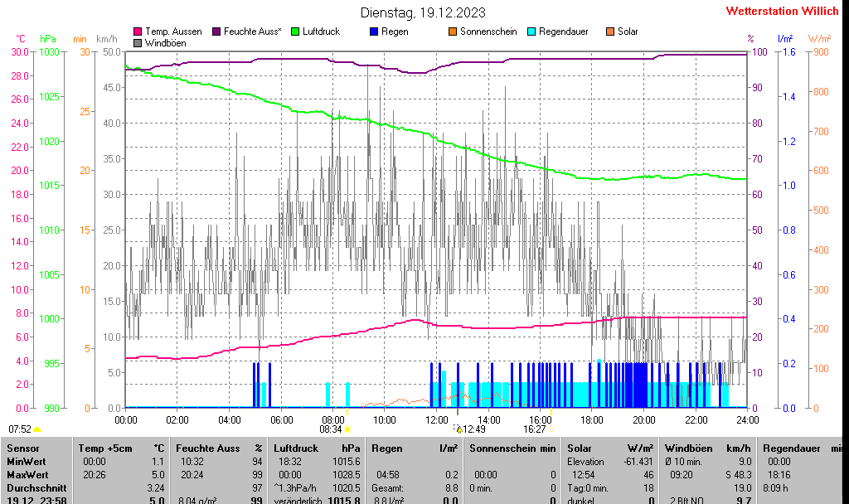
Task: Click the 'Ø 10 min.' wind label
Action: click(x=683, y=462)
